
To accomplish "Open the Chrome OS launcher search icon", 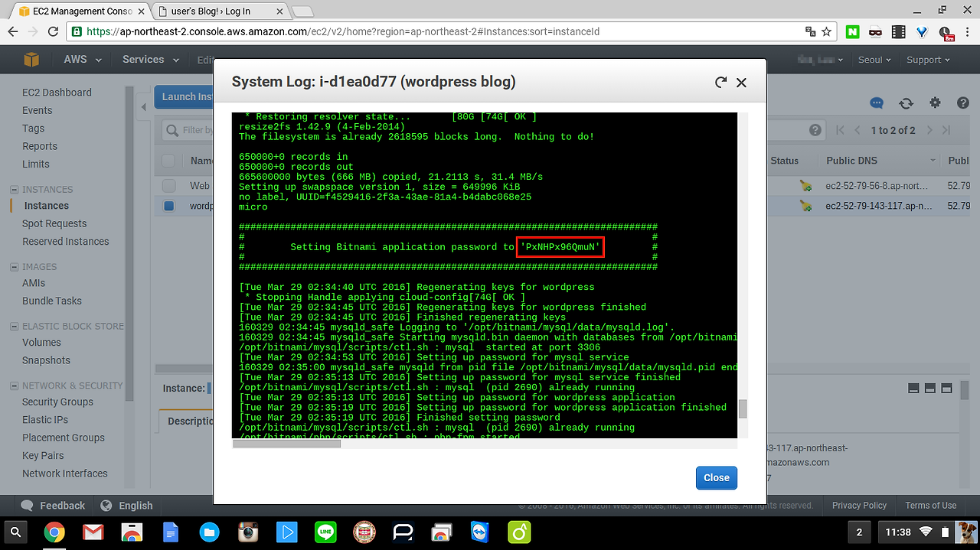I will point(16,532).
